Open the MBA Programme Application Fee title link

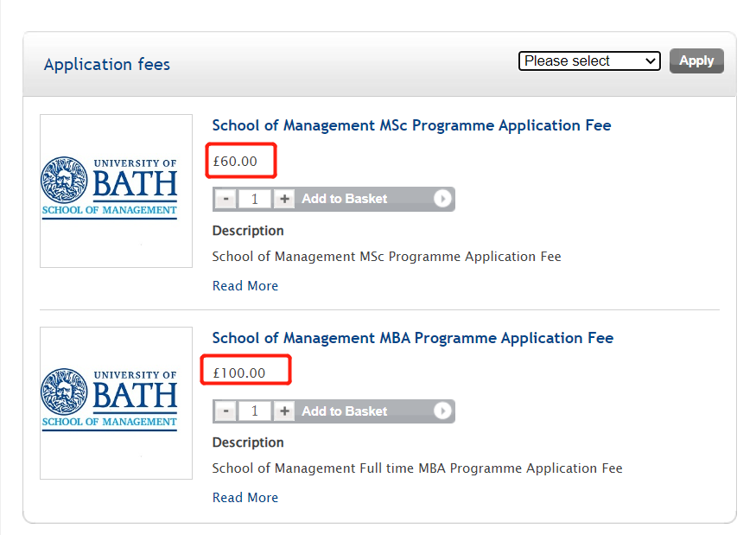(x=413, y=338)
